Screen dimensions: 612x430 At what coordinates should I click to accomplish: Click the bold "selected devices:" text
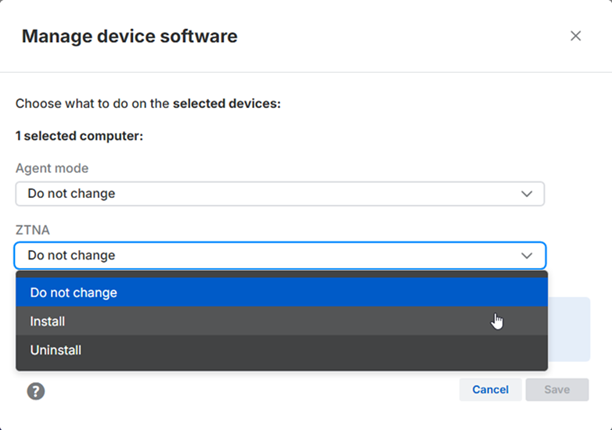(227, 103)
